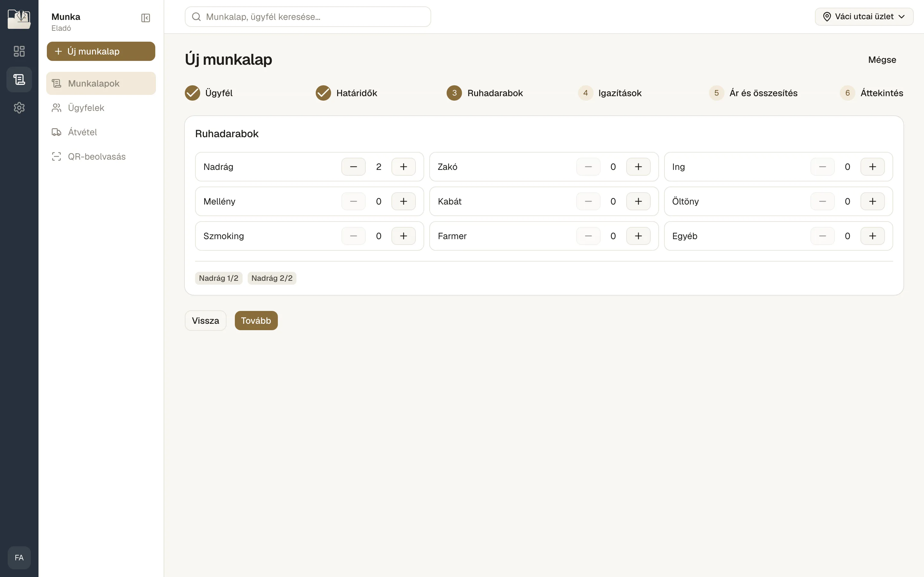Image resolution: width=924 pixels, height=577 pixels.
Task: Click the app logo icon
Action: pyautogui.click(x=19, y=19)
